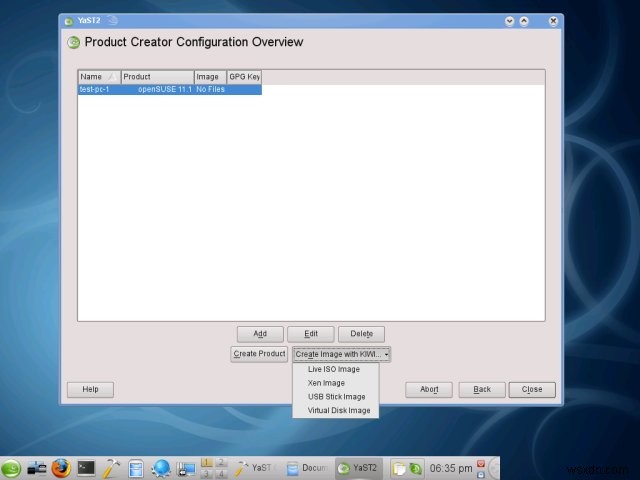The height and width of the screenshot is (480, 640).
Task: Open the terminal icon in the panel
Action: click(x=87, y=467)
